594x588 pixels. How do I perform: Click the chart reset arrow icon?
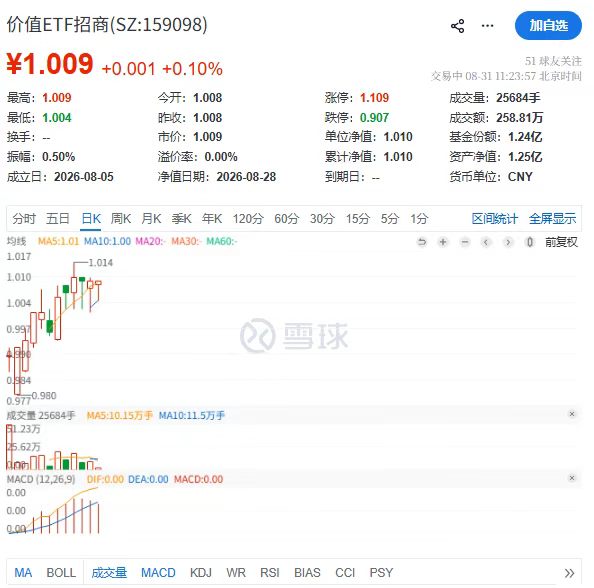pyautogui.click(x=421, y=242)
